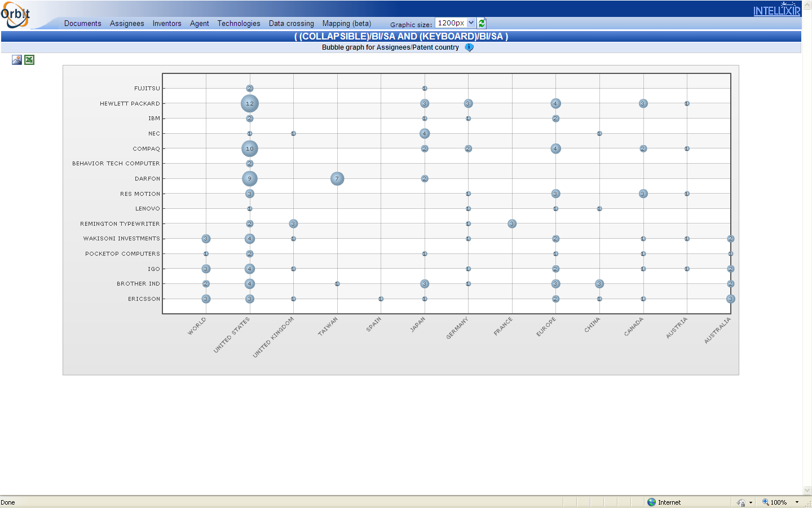Screen dimensions: 812x508
Task: Select the Darfon Taiwan bubble 7
Action: (337, 179)
